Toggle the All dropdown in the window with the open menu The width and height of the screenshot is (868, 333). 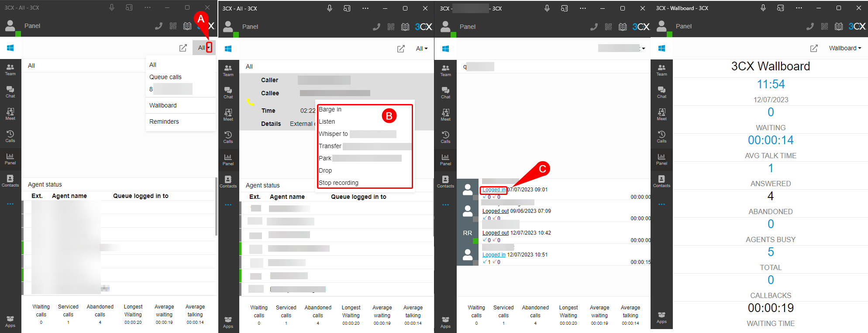[203, 48]
